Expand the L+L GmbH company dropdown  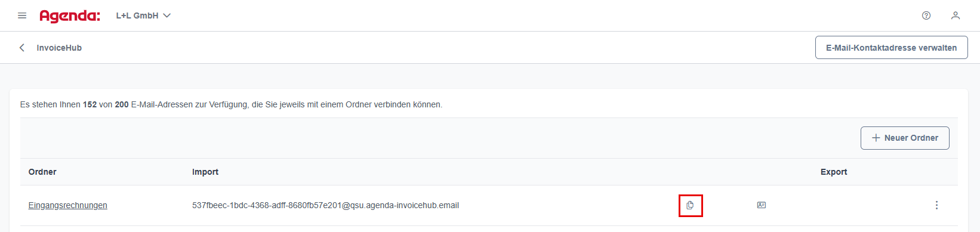point(143,16)
